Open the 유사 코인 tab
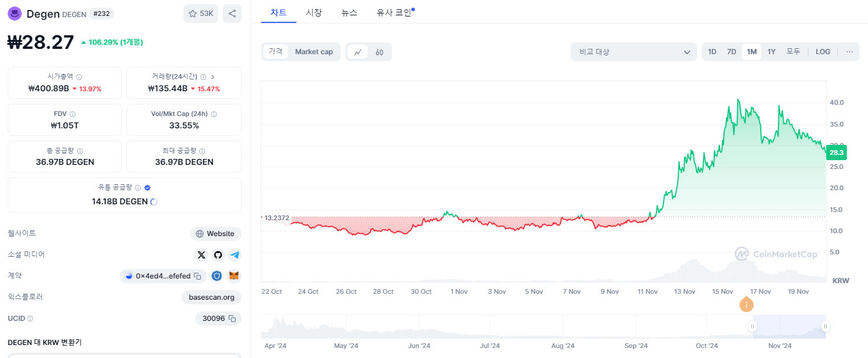The image size is (868, 358). coord(394,12)
